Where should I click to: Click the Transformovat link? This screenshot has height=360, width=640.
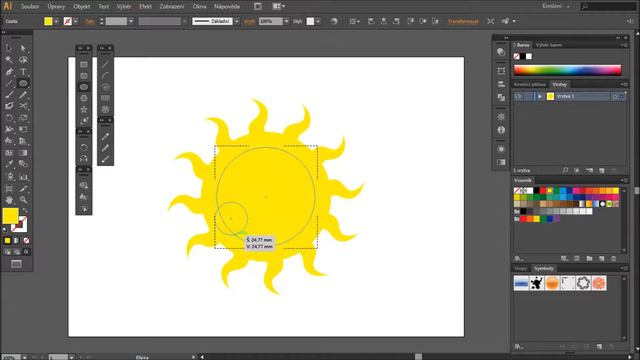(x=463, y=21)
